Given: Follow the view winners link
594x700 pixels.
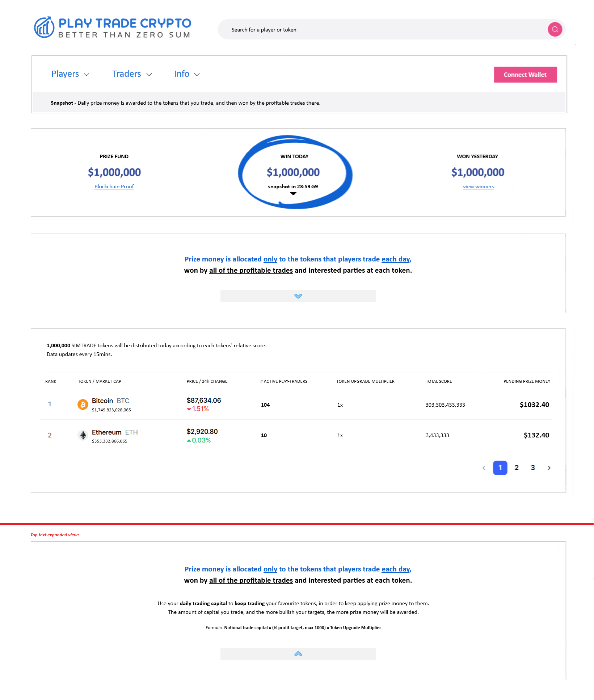Looking at the screenshot, I should (478, 186).
